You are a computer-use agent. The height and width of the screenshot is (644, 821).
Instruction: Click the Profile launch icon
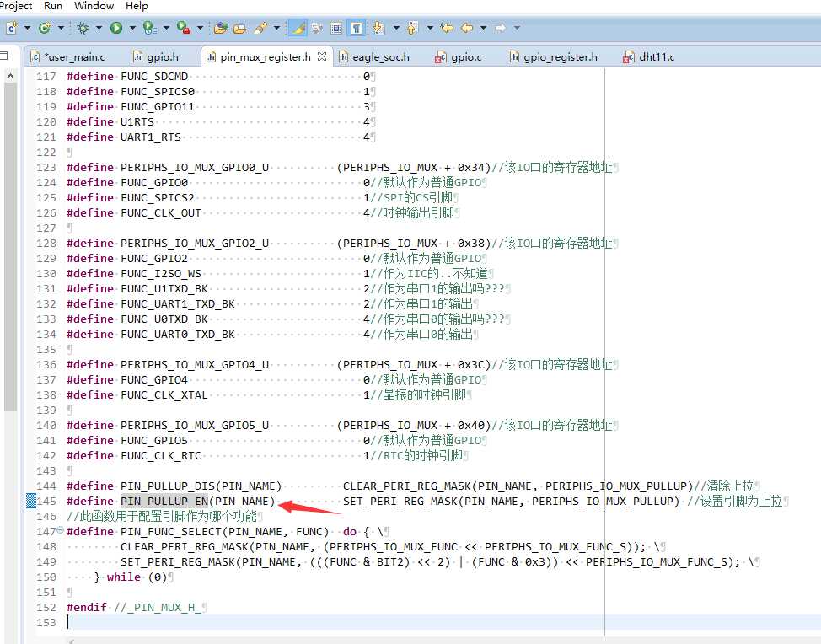click(150, 28)
